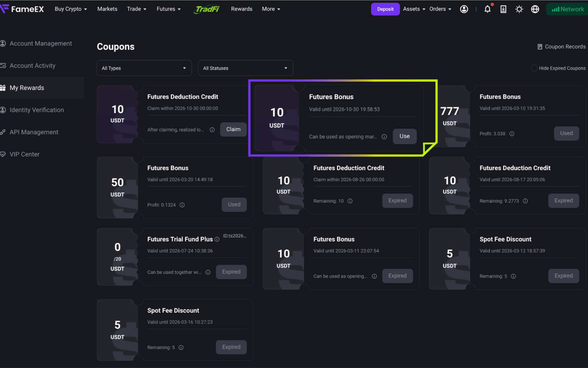Click the purple Deposit button
Viewport: 588px width, 368px height.
(385, 9)
